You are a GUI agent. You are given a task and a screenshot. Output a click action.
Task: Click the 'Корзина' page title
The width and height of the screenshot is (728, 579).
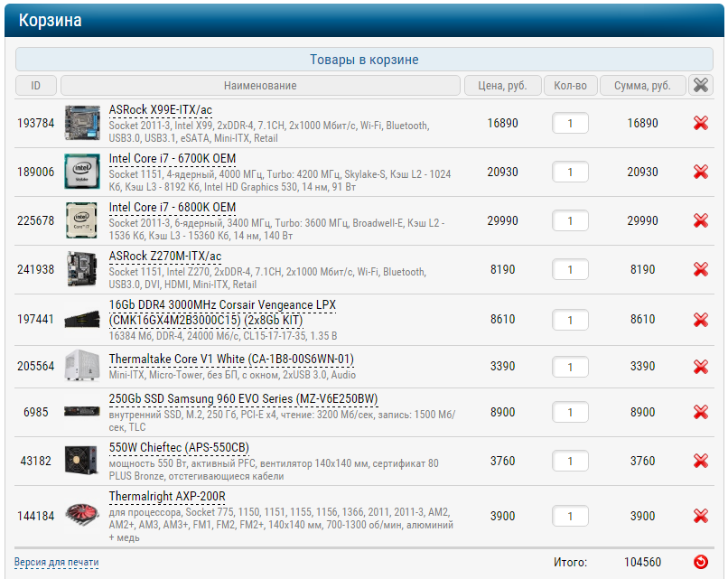[51, 21]
